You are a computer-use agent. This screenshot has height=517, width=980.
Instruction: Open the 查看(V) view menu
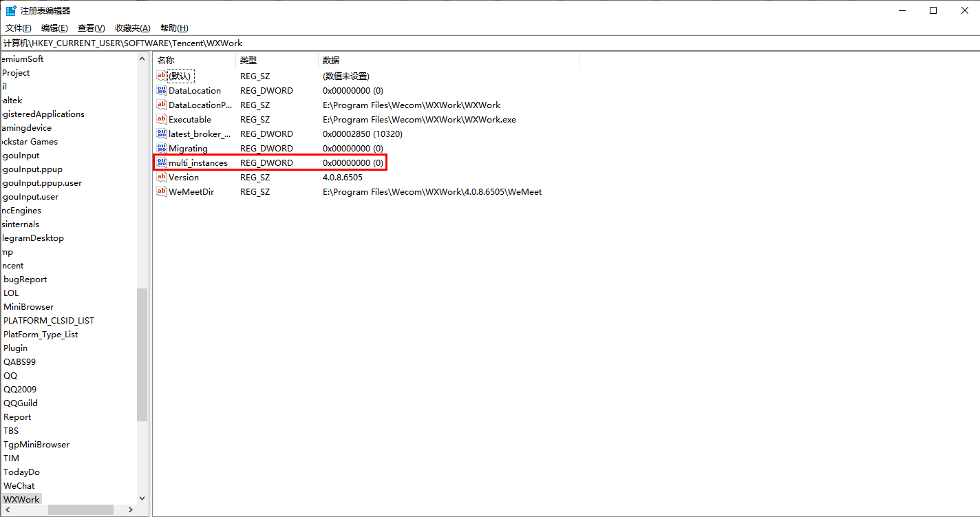click(91, 28)
